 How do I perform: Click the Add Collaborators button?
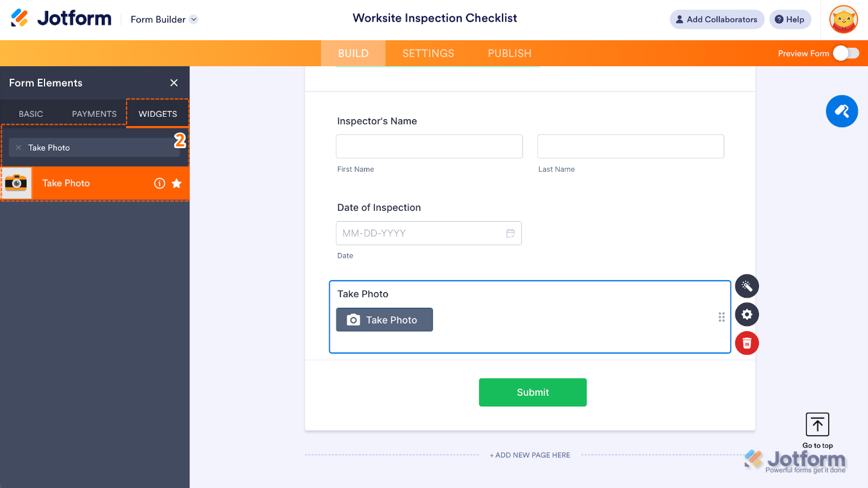[x=717, y=19]
